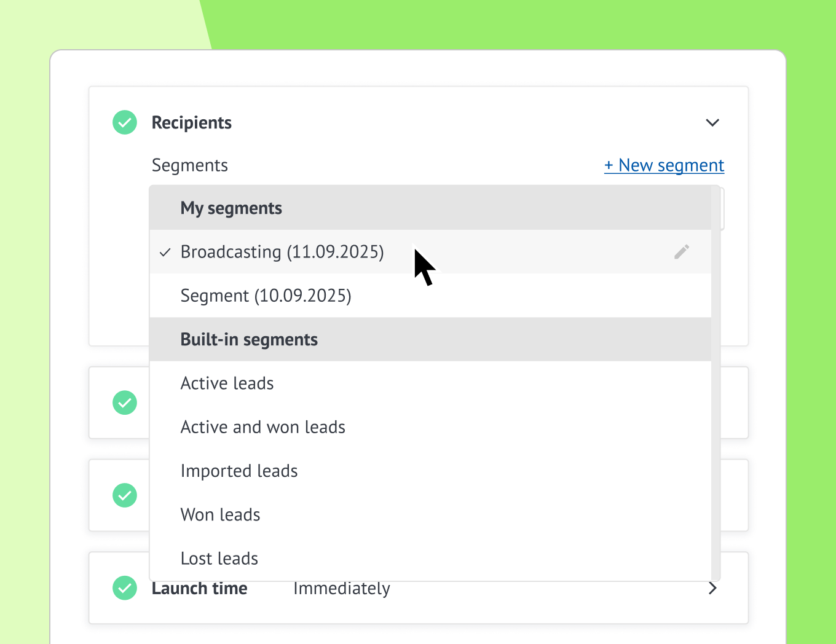This screenshot has height=644, width=836.
Task: Pick the Lost leads option
Action: pyautogui.click(x=219, y=558)
